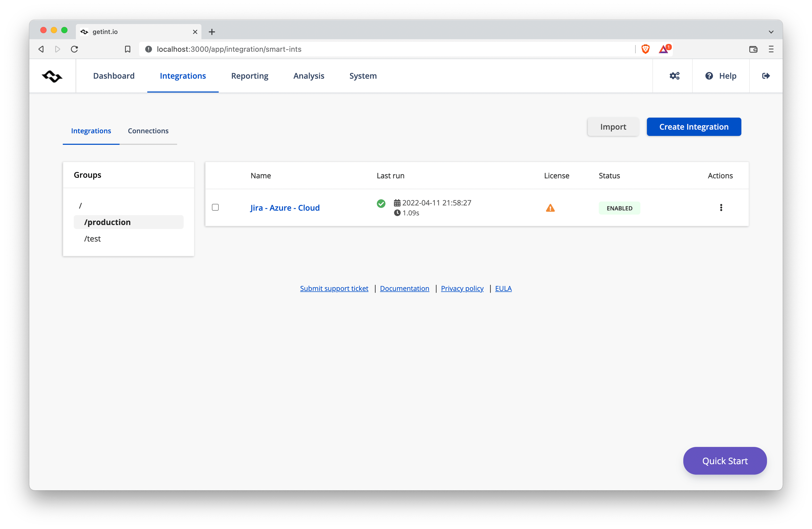Click the Submit support ticket link
This screenshot has height=529, width=812.
(x=334, y=288)
